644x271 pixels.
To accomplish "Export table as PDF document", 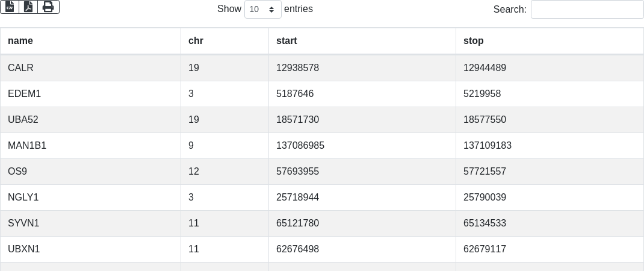I will pos(28,7).
